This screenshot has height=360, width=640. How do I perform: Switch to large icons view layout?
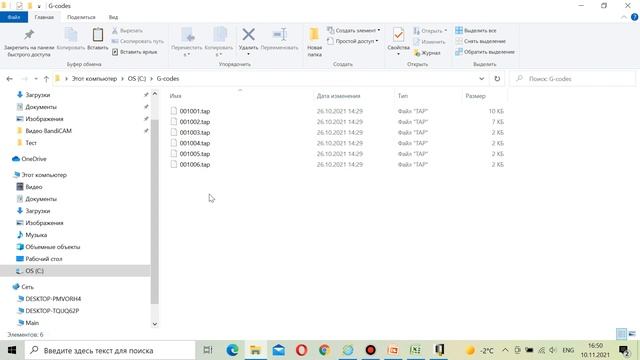(x=632, y=334)
